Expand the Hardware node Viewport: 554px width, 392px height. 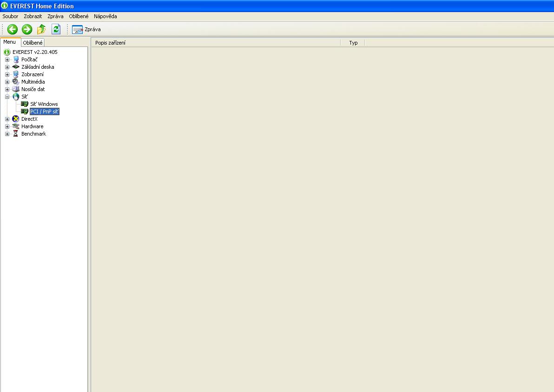(x=7, y=126)
